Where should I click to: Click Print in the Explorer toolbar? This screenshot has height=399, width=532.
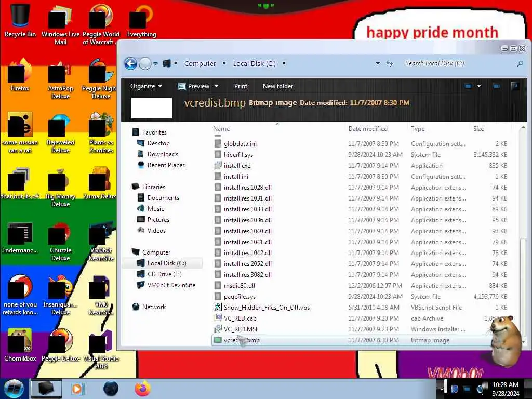(x=241, y=86)
